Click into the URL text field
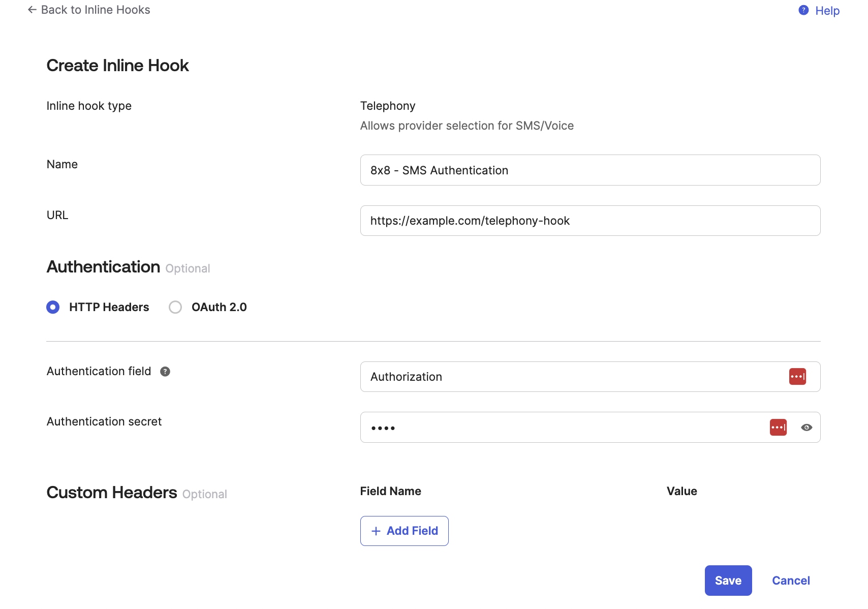This screenshot has width=868, height=609. point(590,221)
